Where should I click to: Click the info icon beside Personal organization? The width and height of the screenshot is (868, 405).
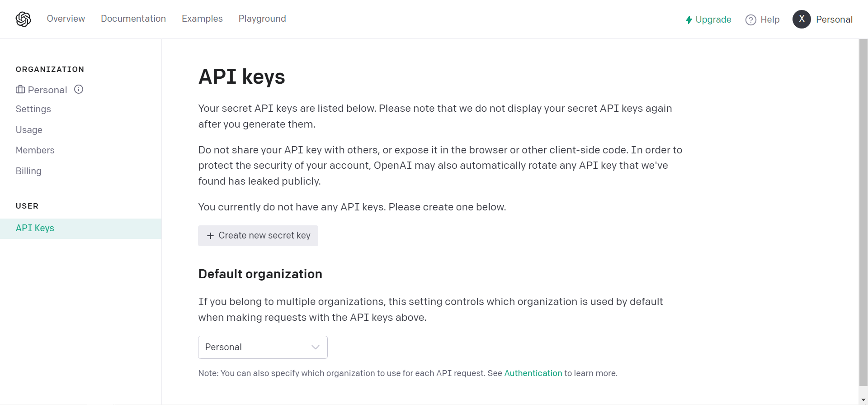[79, 89]
